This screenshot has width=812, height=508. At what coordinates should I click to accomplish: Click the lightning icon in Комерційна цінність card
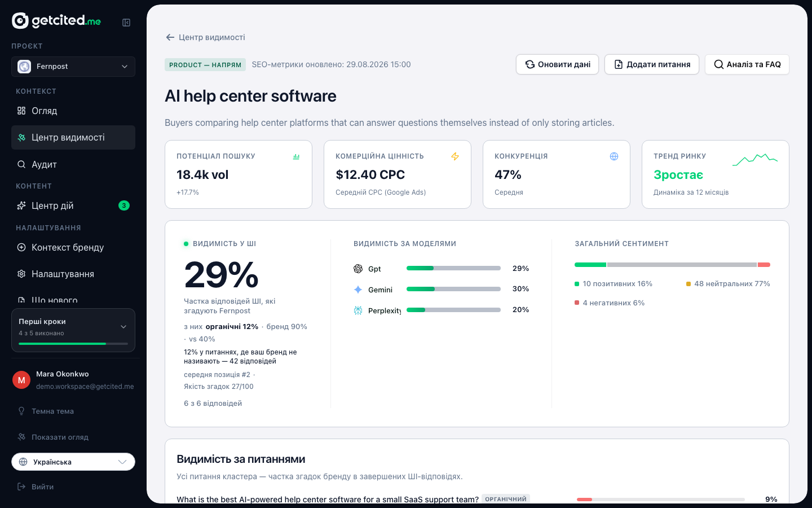pos(455,156)
